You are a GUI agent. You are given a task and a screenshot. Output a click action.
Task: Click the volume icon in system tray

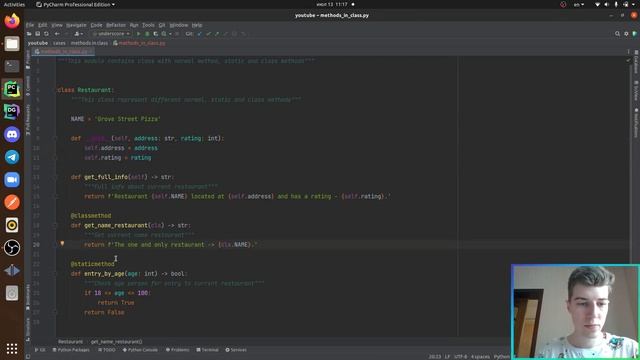click(x=606, y=4)
